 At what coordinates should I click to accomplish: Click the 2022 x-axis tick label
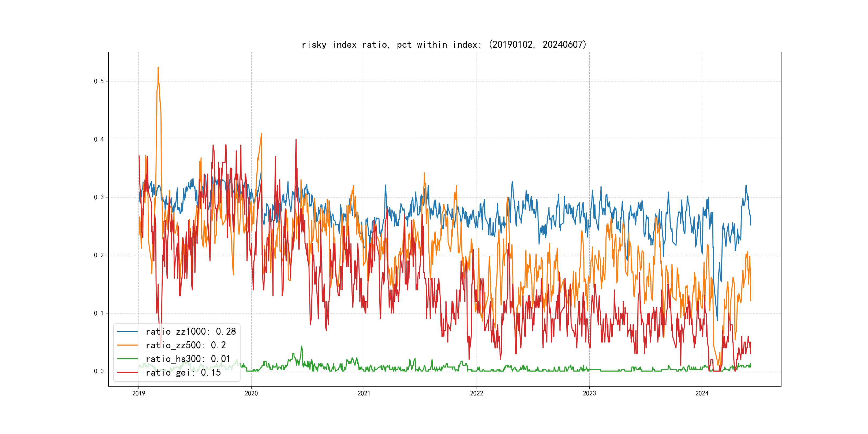pyautogui.click(x=476, y=393)
